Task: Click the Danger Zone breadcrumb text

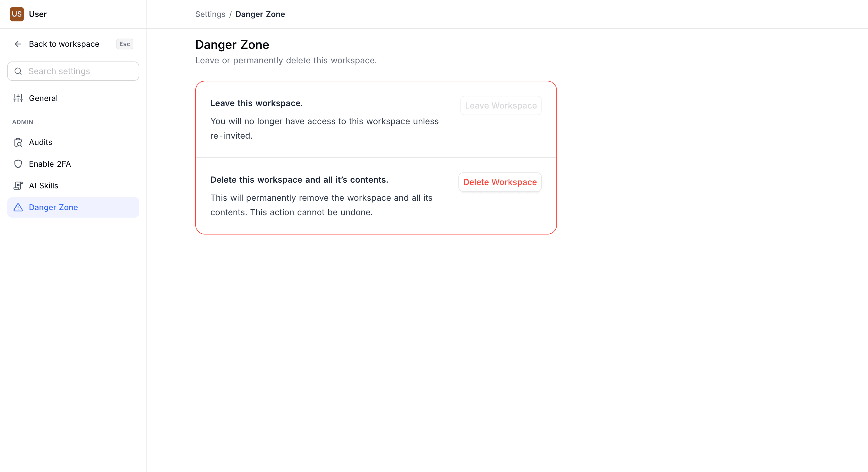Action: point(260,14)
